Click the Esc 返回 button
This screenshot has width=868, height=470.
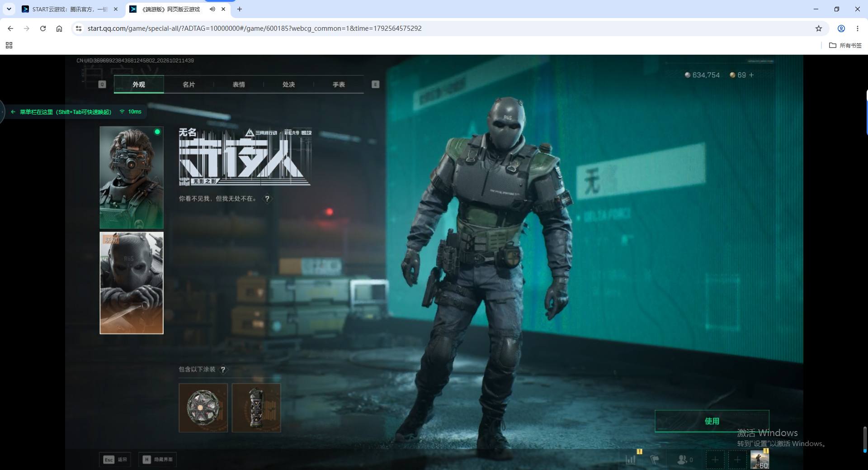pos(115,460)
